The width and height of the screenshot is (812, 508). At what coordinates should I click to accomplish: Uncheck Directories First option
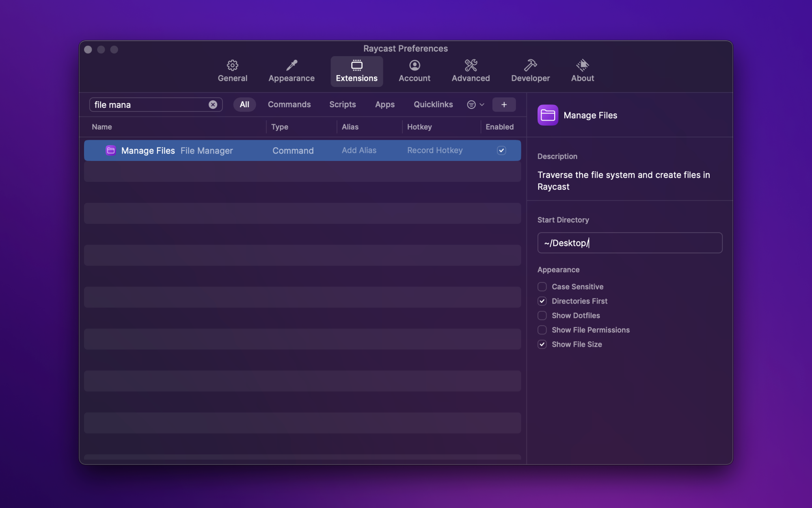[542, 301]
